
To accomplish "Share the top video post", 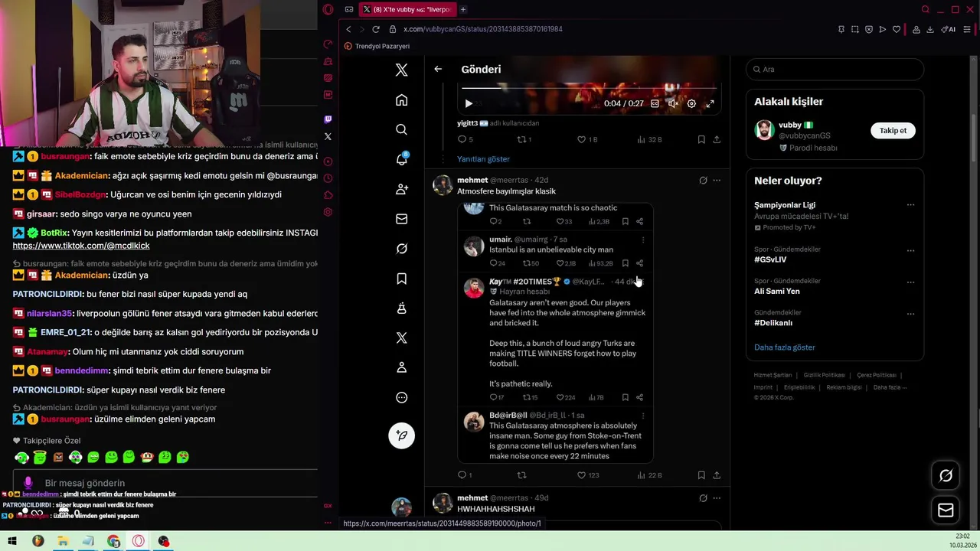I will point(717,139).
